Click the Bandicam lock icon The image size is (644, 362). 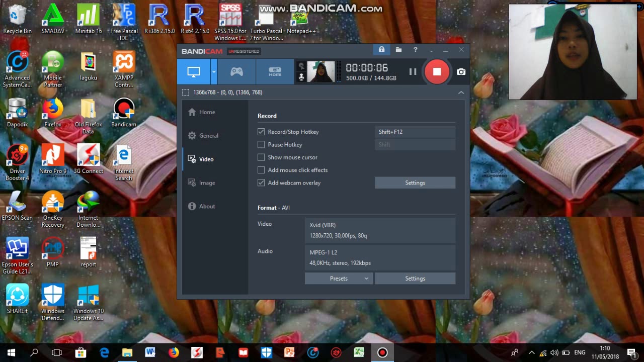(381, 50)
